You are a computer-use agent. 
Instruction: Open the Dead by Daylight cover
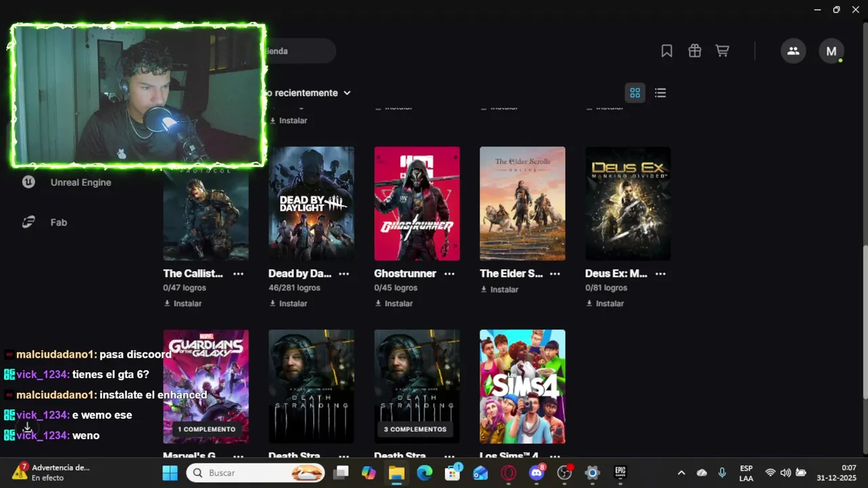(311, 203)
